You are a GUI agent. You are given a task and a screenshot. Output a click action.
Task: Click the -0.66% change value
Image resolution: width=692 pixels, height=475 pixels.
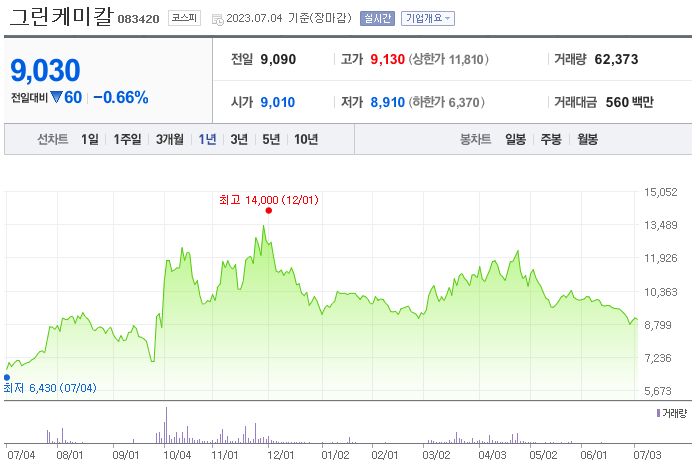120,98
